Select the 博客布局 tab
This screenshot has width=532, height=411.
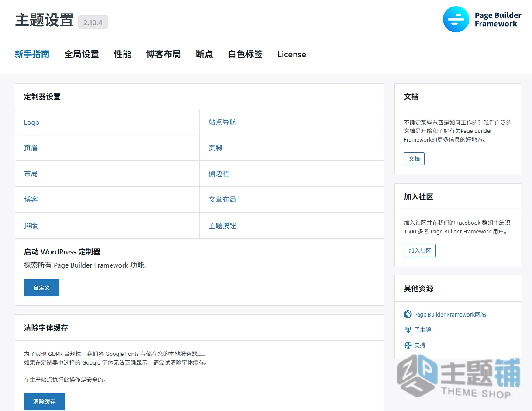point(163,54)
